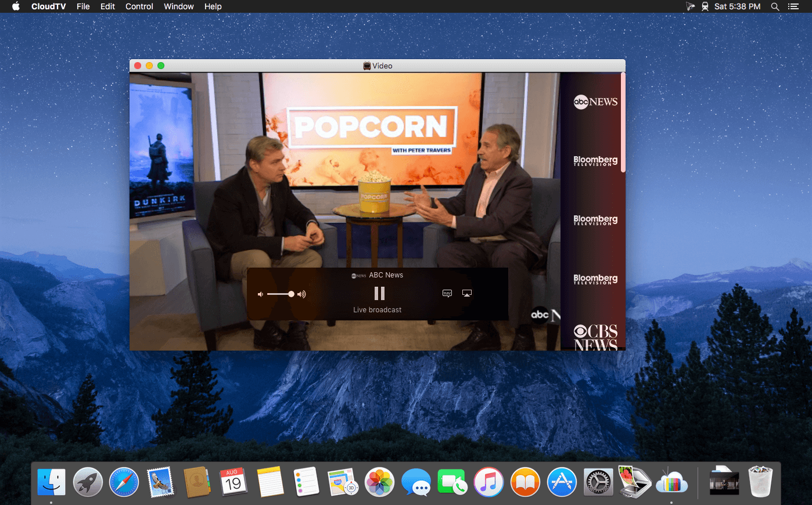Minimize the Video window

click(x=149, y=66)
